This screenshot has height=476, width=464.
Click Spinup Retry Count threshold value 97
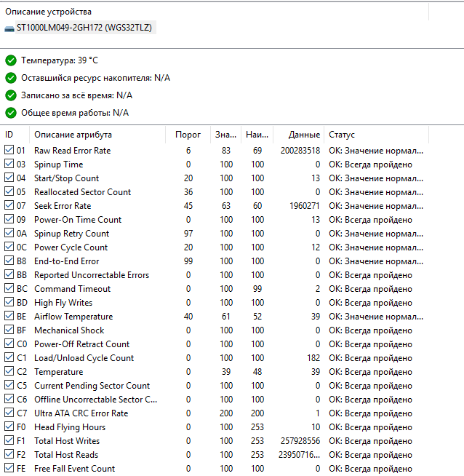[188, 234]
